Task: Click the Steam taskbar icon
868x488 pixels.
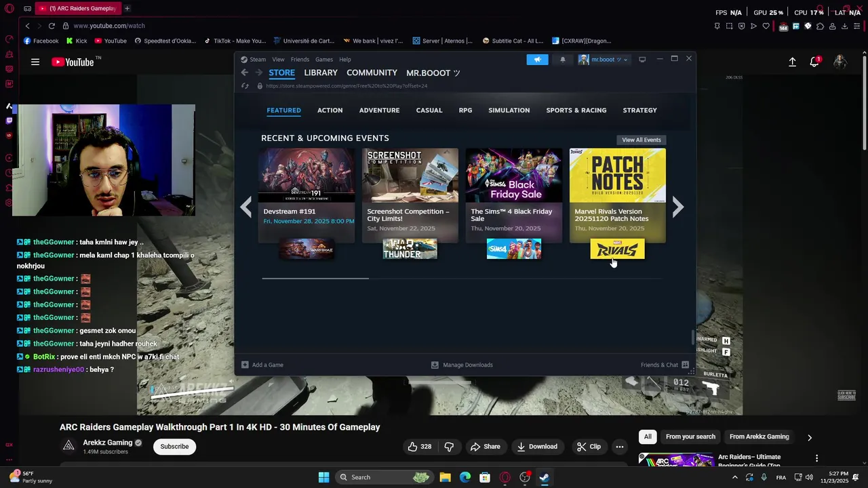Action: click(544, 477)
